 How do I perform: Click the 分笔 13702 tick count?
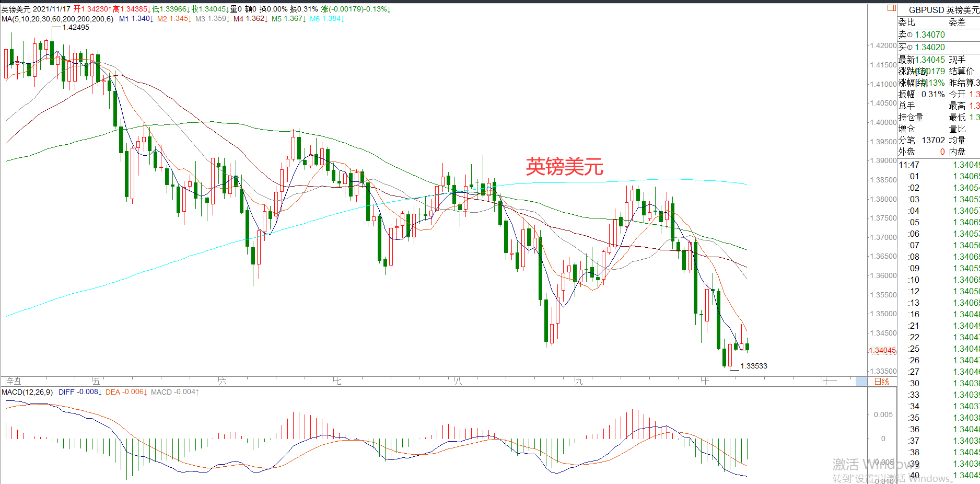click(921, 140)
